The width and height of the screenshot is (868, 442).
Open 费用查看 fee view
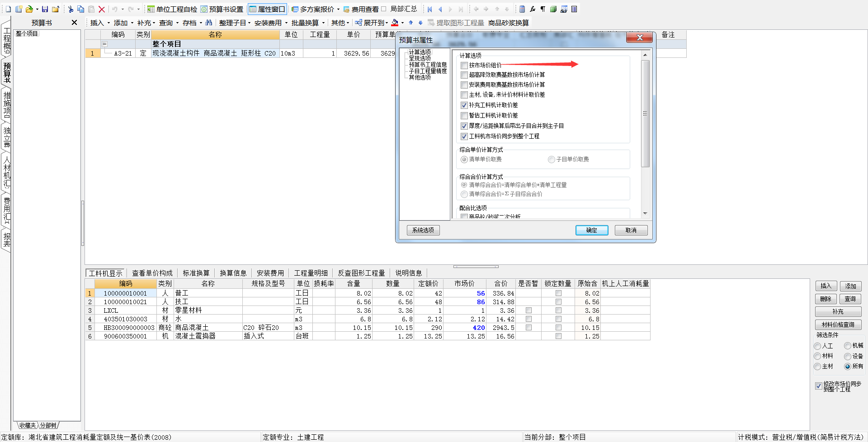361,9
